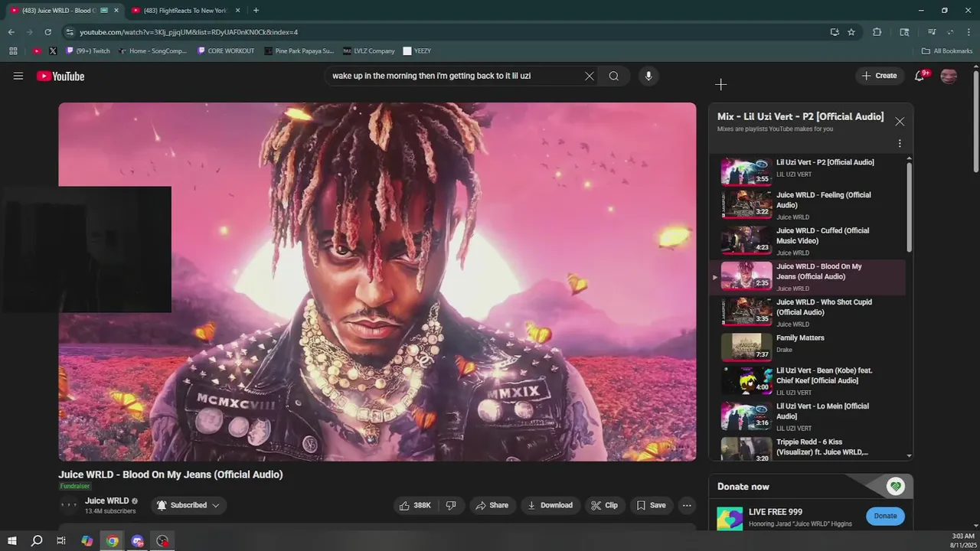The width and height of the screenshot is (980, 551).
Task: Open Pine Park Papaya bookmark
Action: (299, 51)
